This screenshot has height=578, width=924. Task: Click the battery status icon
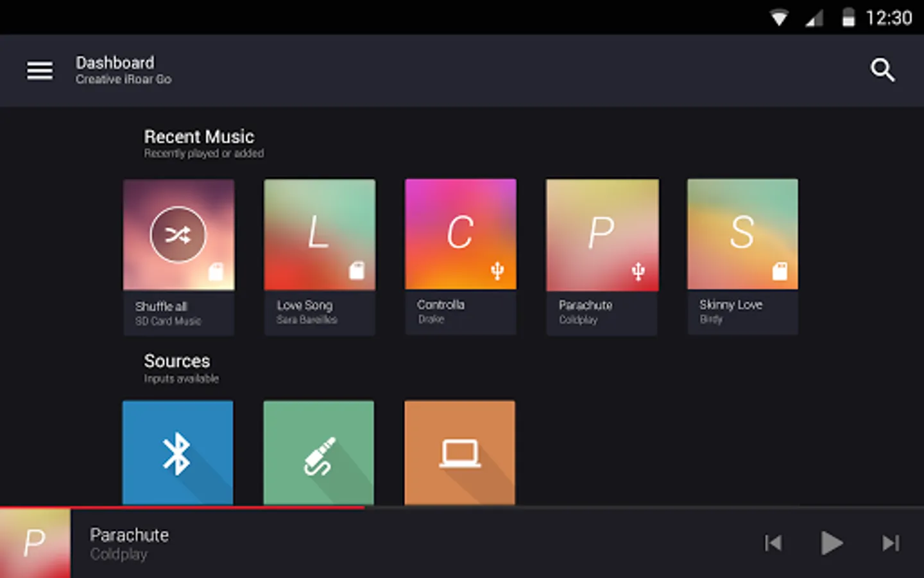pos(848,18)
